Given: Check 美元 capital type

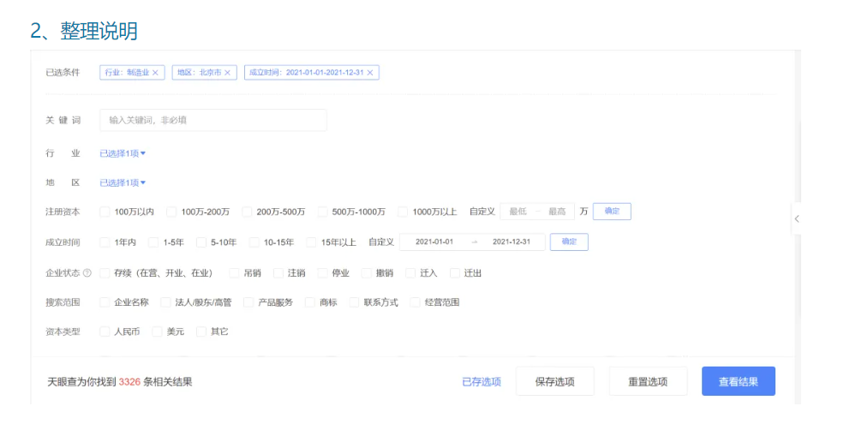Looking at the screenshot, I should tap(157, 331).
